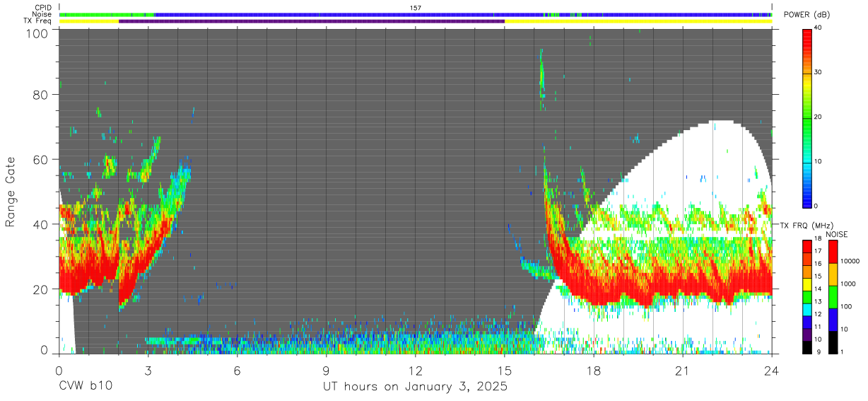The image size is (868, 401).
Task: Click the 14 label on TX FRQ scale
Action: (819, 289)
